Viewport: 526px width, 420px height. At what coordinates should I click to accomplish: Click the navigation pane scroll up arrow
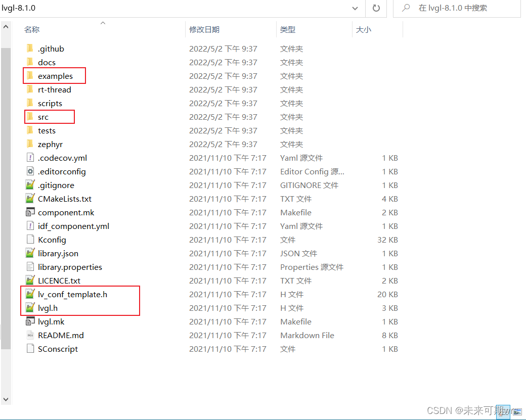tap(6, 26)
